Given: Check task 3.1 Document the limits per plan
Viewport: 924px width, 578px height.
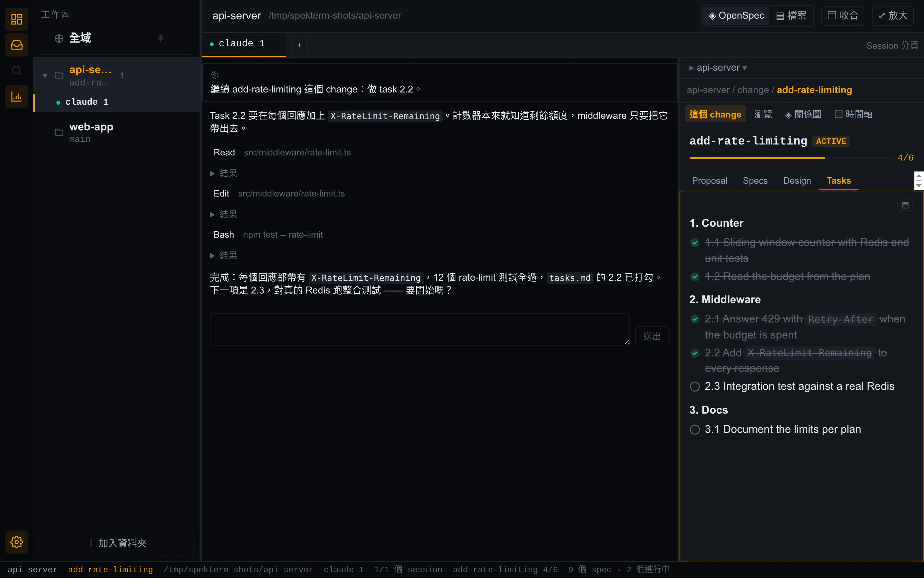Looking at the screenshot, I should 695,430.
